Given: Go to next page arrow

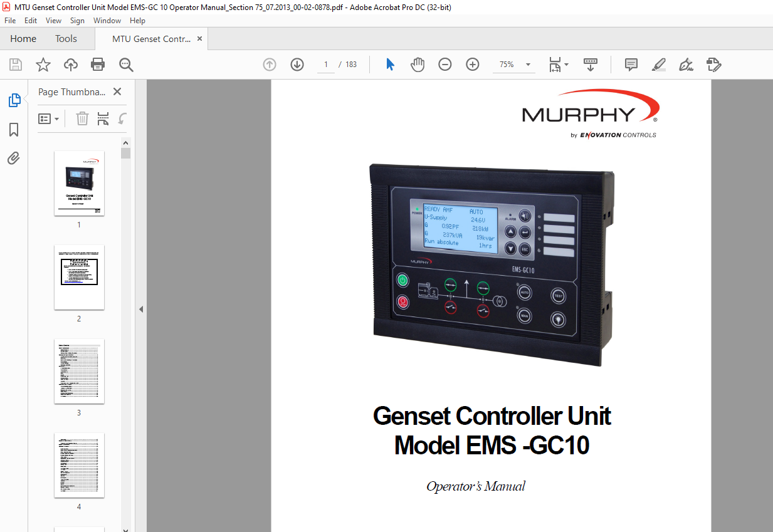Looking at the screenshot, I should [297, 65].
